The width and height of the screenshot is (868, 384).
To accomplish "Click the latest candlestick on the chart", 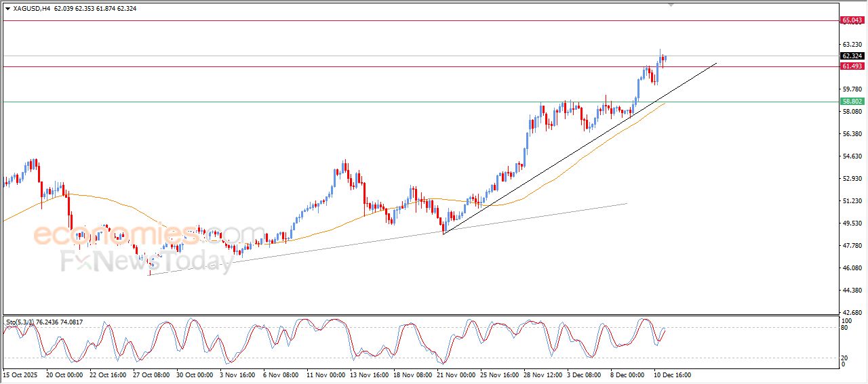I will click(665, 58).
